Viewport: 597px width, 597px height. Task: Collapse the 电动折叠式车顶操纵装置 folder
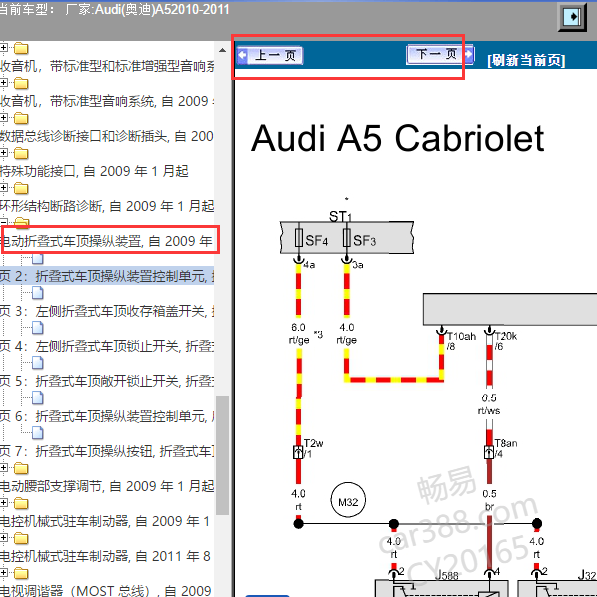[x=3, y=222]
